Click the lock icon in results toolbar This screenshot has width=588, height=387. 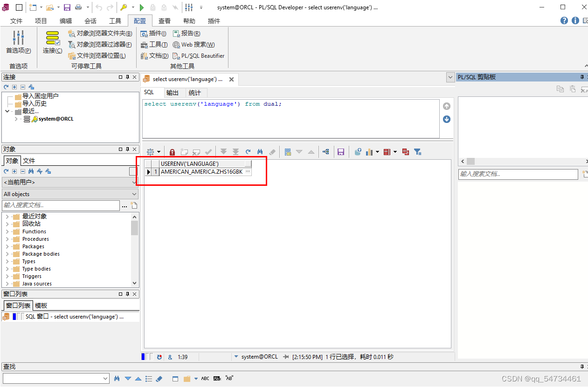pyautogui.click(x=172, y=152)
